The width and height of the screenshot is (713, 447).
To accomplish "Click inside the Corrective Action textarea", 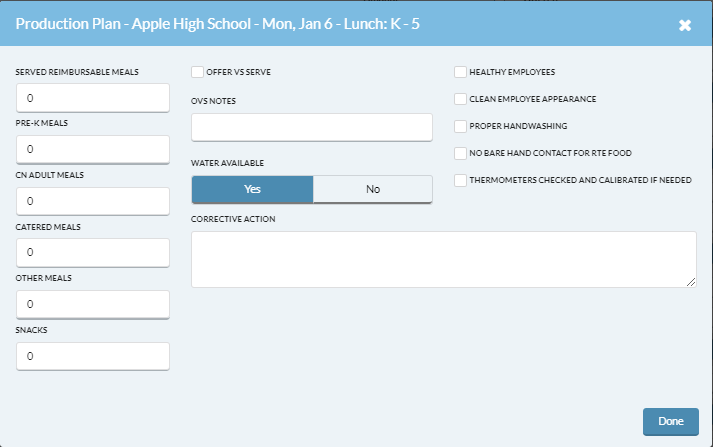I will coord(443,259).
